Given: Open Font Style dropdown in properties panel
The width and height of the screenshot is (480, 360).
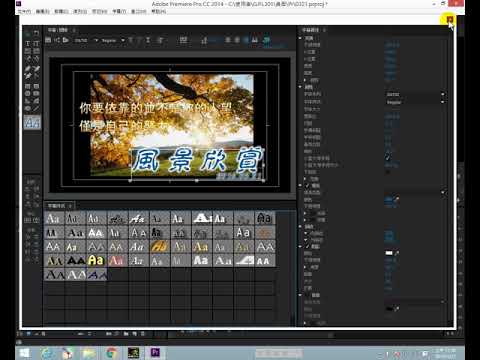Looking at the screenshot, I should coord(415,102).
